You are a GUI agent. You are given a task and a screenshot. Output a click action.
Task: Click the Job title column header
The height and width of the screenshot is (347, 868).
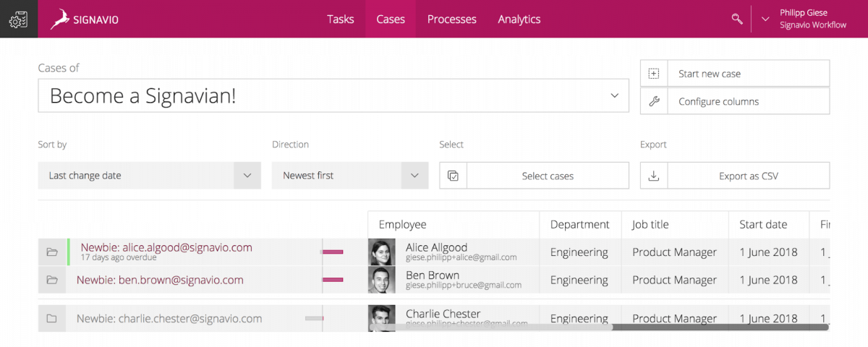[x=675, y=225]
